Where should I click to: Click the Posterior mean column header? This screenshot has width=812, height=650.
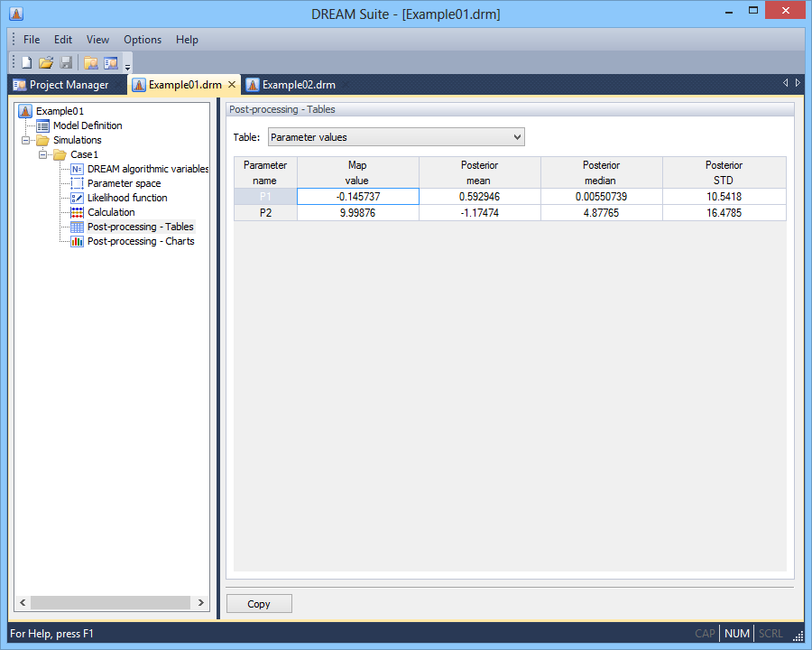point(480,172)
